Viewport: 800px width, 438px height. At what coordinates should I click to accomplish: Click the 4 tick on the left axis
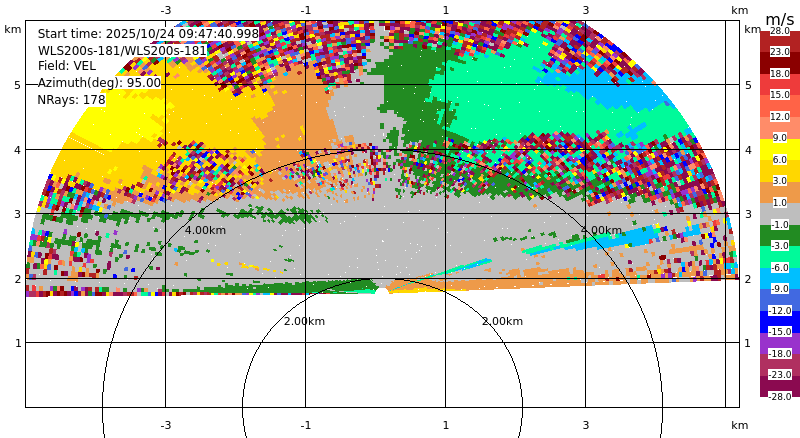pyautogui.click(x=18, y=150)
